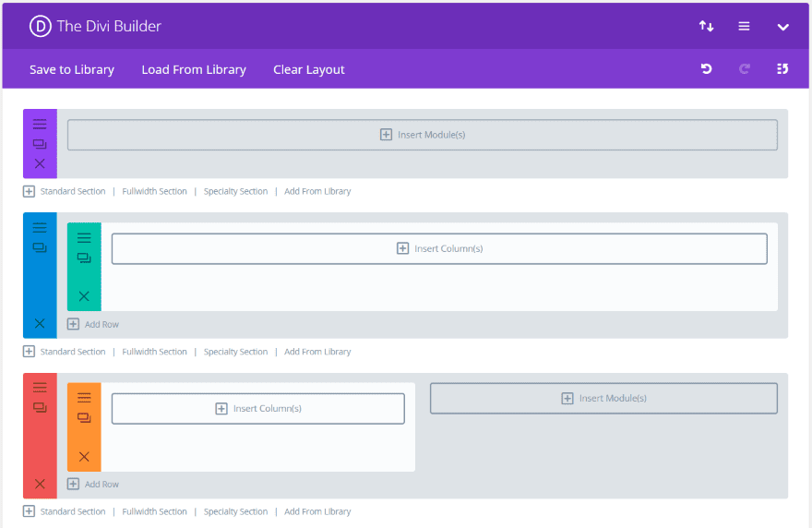Add Specialty Section below red section
Viewport: 812px width, 528px height.
pyautogui.click(x=235, y=511)
